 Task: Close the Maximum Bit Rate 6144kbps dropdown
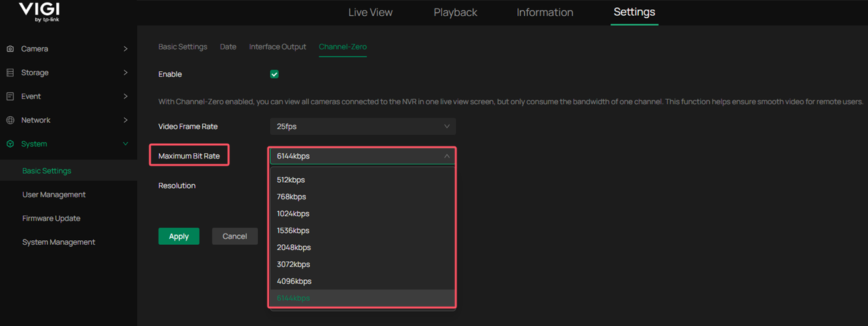coord(363,156)
